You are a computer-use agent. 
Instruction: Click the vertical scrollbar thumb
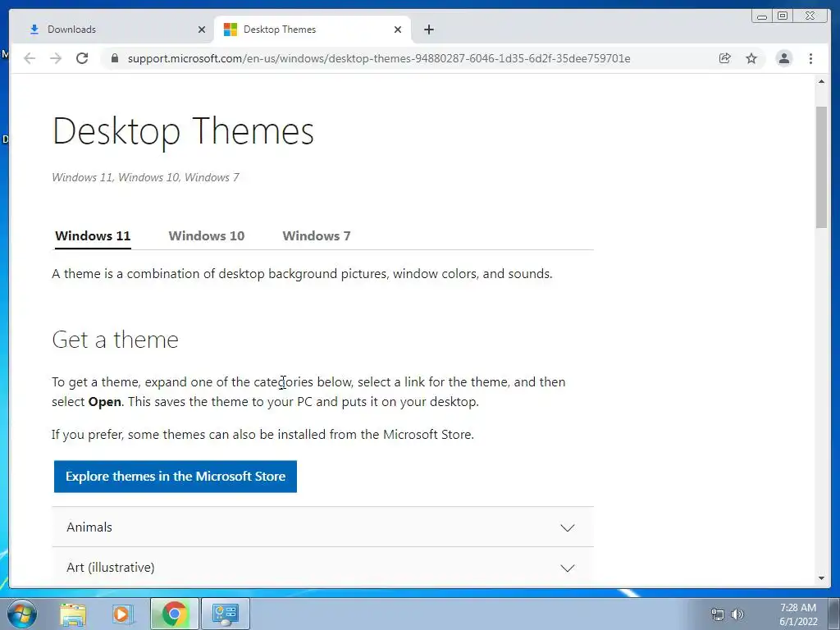tap(821, 167)
